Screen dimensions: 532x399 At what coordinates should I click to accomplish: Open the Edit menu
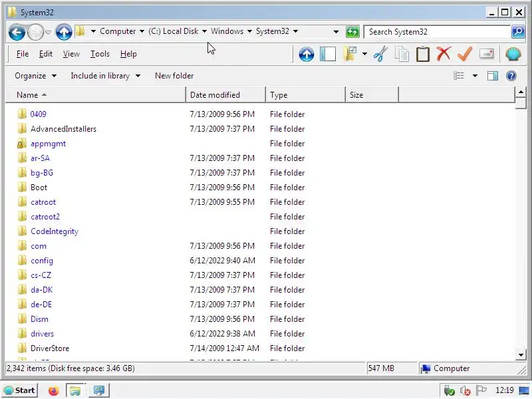tap(45, 54)
